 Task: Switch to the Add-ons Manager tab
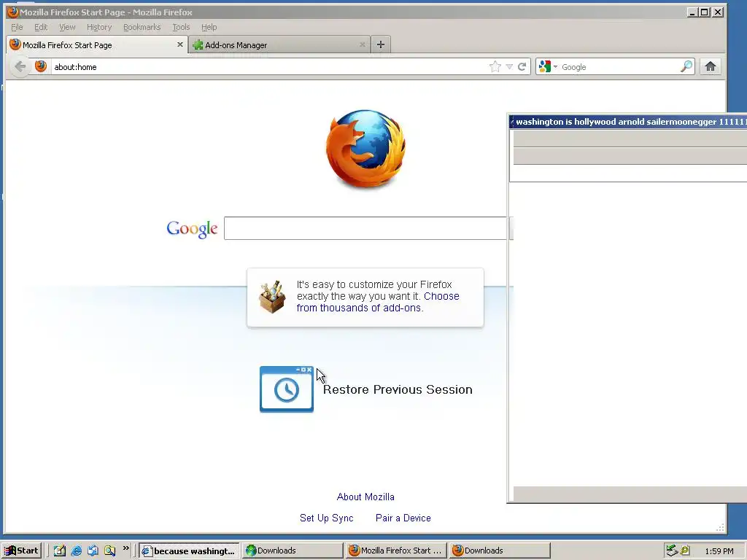(279, 44)
